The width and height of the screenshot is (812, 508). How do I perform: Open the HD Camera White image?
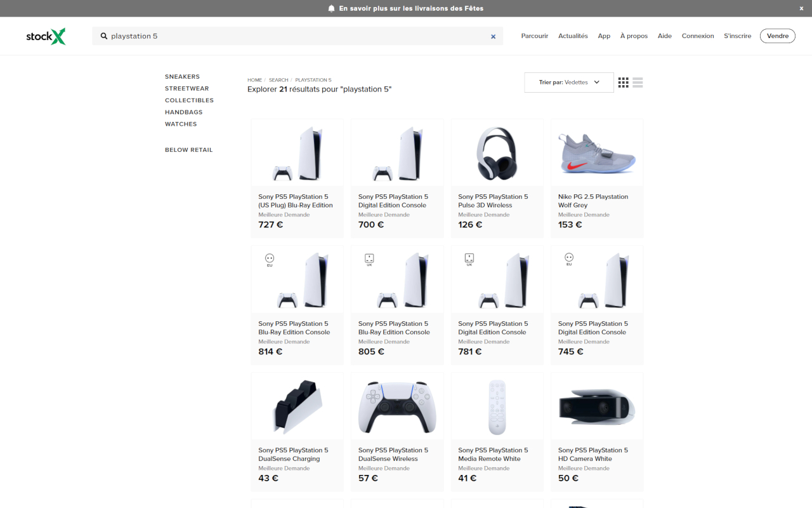(597, 406)
